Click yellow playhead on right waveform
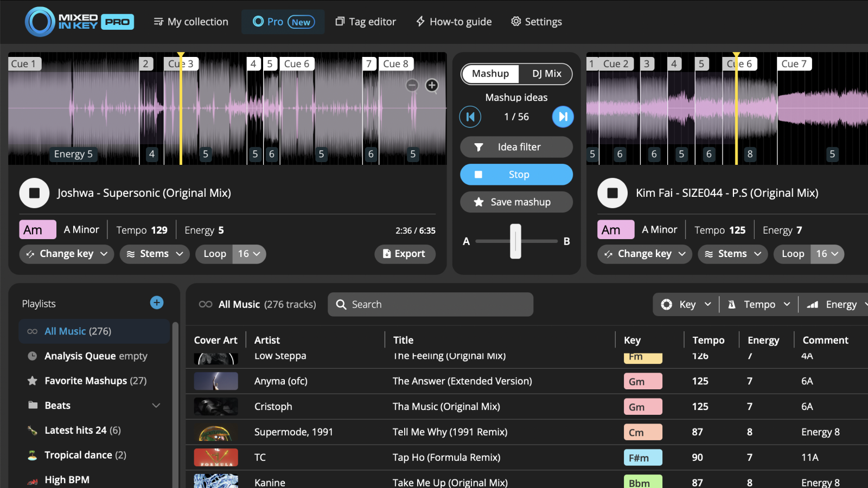The width and height of the screenshot is (868, 488). pos(736,108)
